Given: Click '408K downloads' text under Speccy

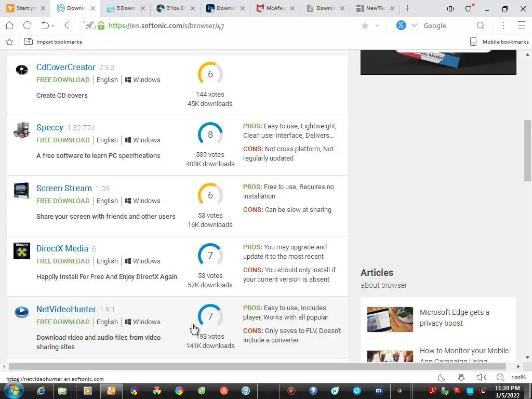Looking at the screenshot, I should point(210,164).
